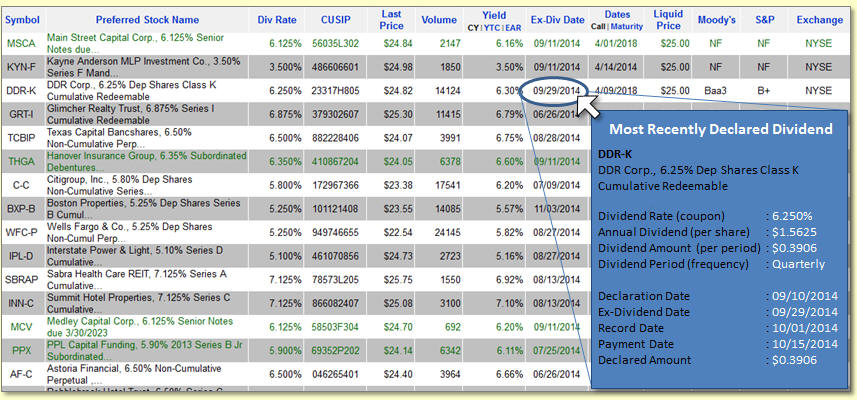Sort by the Exchange column header

(x=819, y=20)
